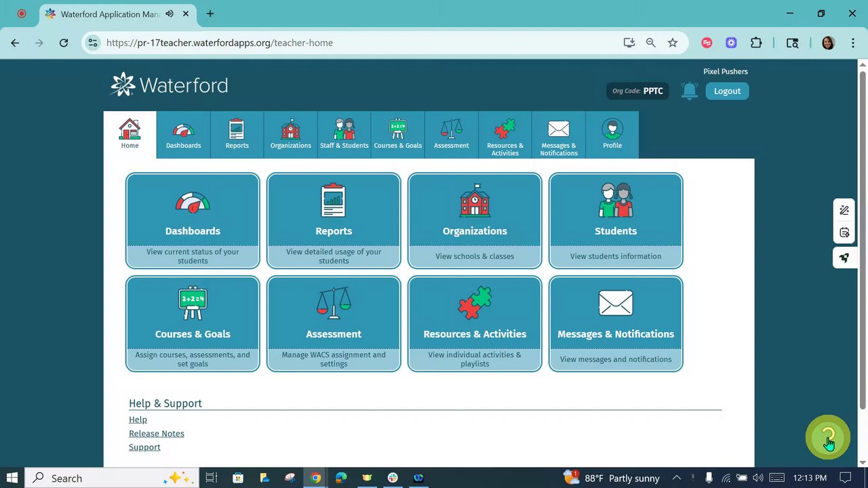868x488 pixels.
Task: Click the purple extension icon in toolbar
Action: (x=731, y=43)
